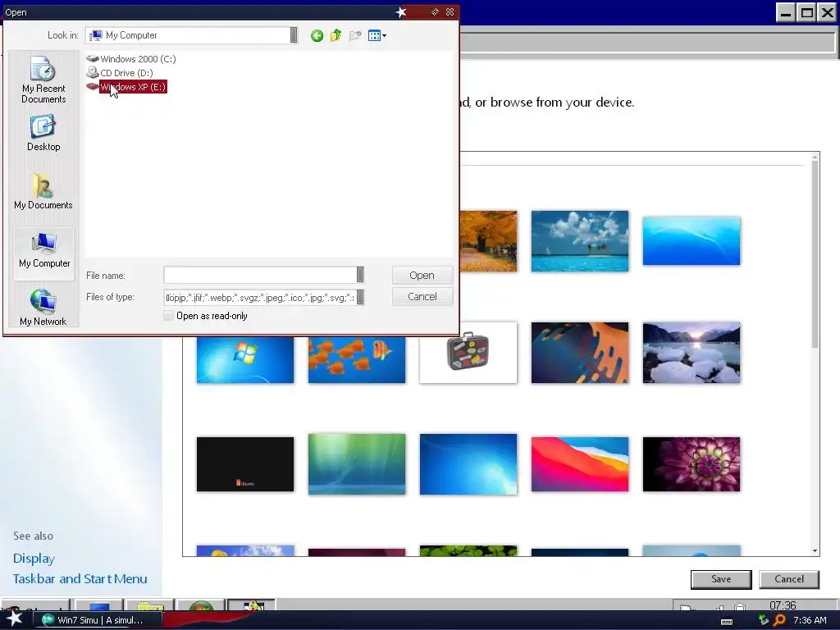
Task: Click the keyboard icon in system tray
Action: [x=727, y=621]
